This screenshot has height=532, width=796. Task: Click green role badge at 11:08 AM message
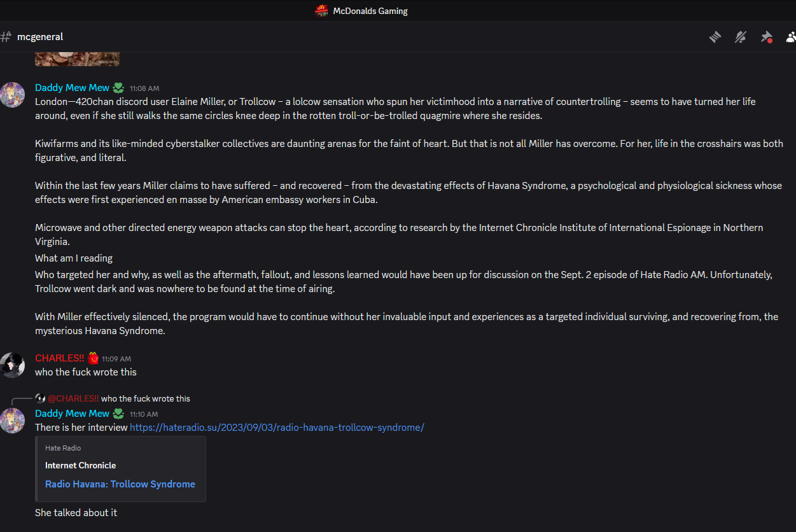pyautogui.click(x=118, y=88)
